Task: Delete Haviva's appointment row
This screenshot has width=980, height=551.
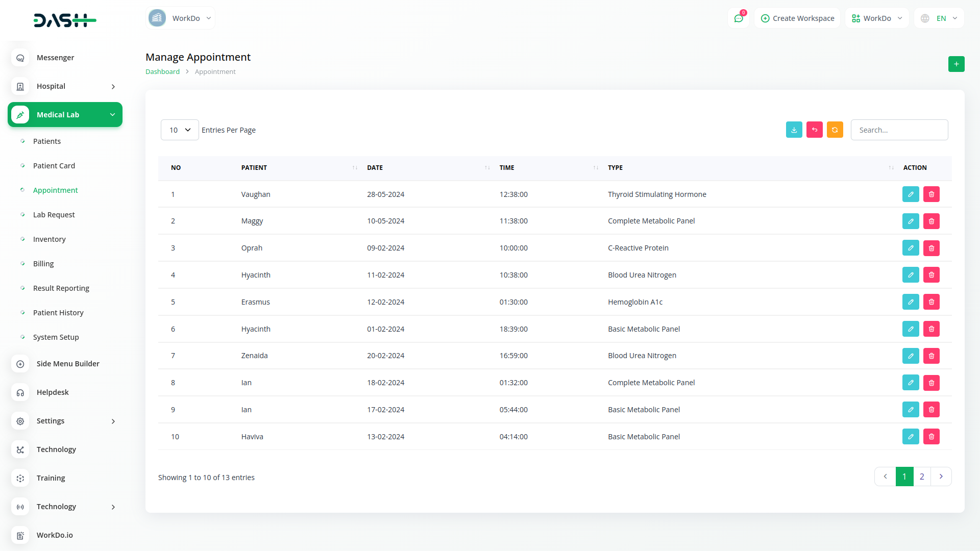Action: tap(931, 437)
